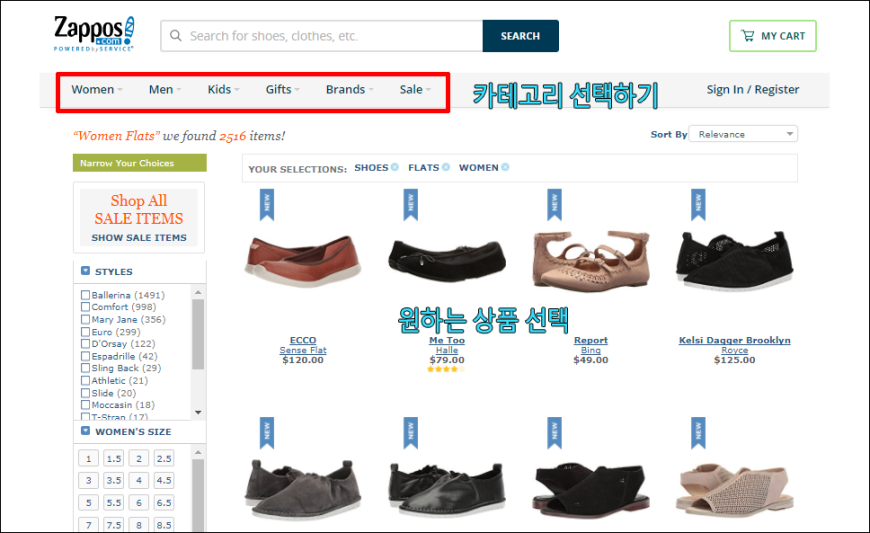Click the Shop All SALE ITEMS banner
870x533 pixels.
139,217
